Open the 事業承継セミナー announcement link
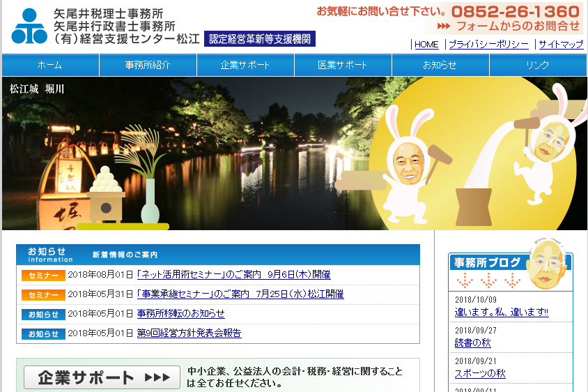The width and height of the screenshot is (588, 392). click(x=240, y=294)
